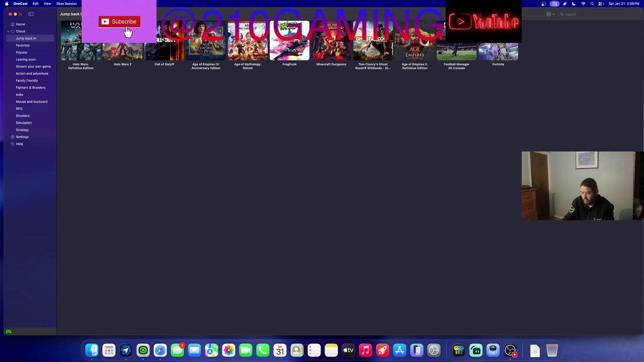Open Control Center in menu bar
644x362 pixels.
coord(601,4)
